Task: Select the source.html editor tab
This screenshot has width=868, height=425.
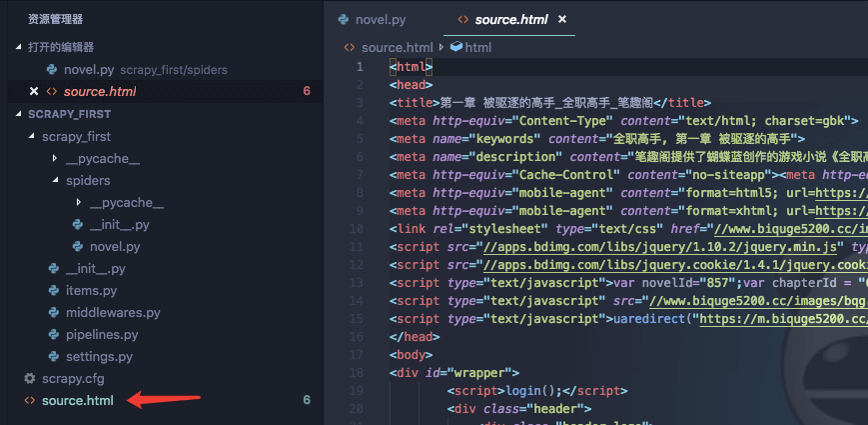Action: coord(511,20)
